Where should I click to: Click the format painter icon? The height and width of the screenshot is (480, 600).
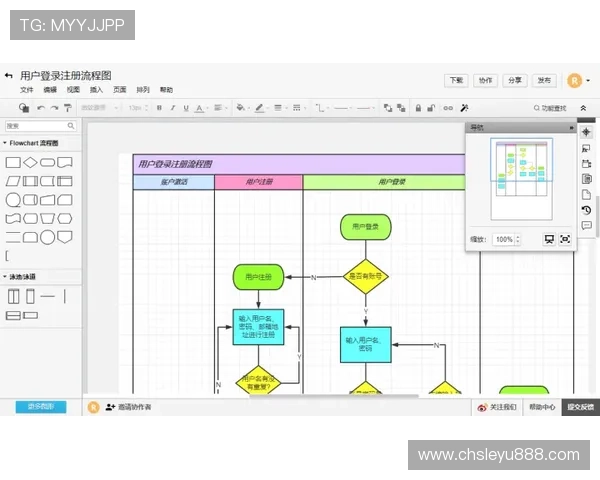pyautogui.click(x=68, y=108)
